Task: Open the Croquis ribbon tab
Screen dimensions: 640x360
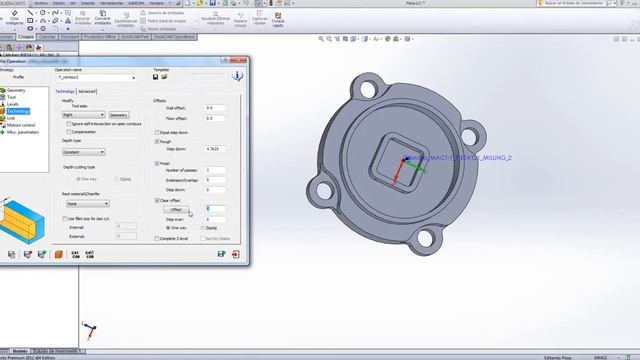Action: (26, 37)
